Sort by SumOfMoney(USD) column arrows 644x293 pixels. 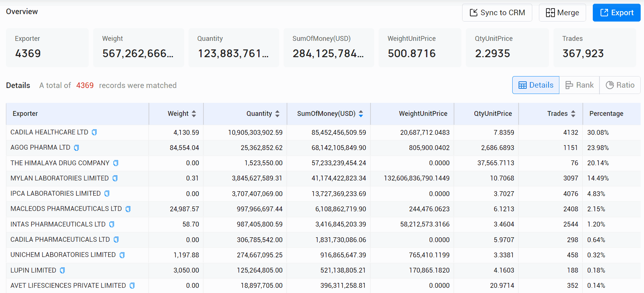[x=361, y=114]
